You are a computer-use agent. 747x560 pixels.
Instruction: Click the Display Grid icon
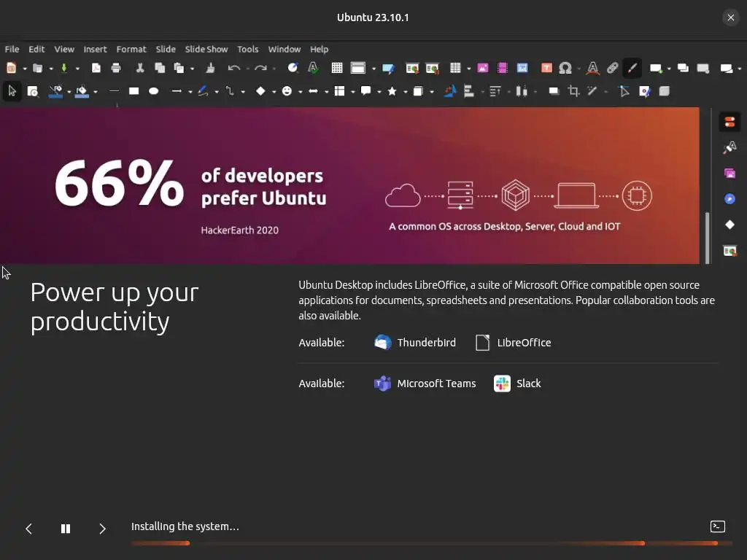point(337,68)
